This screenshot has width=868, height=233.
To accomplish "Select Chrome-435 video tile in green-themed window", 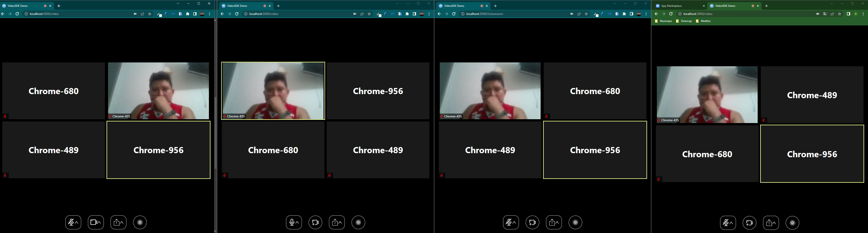I will 707,94.
